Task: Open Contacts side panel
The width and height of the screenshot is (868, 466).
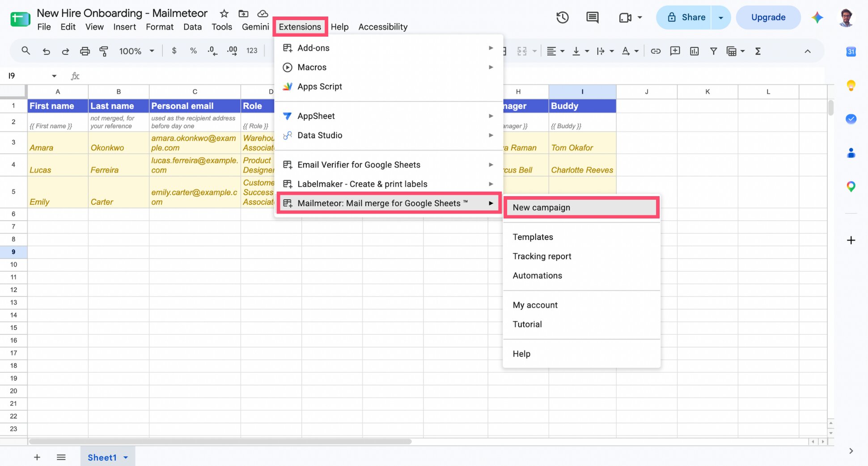Action: (x=851, y=153)
